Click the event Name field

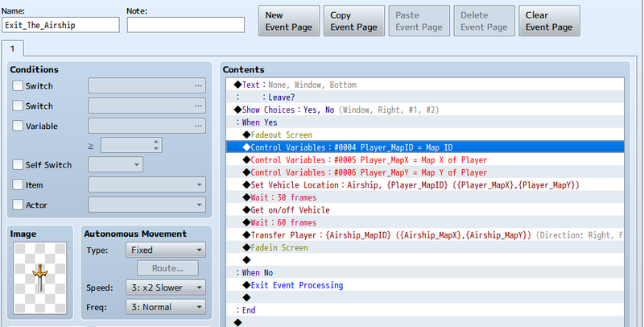[60, 25]
